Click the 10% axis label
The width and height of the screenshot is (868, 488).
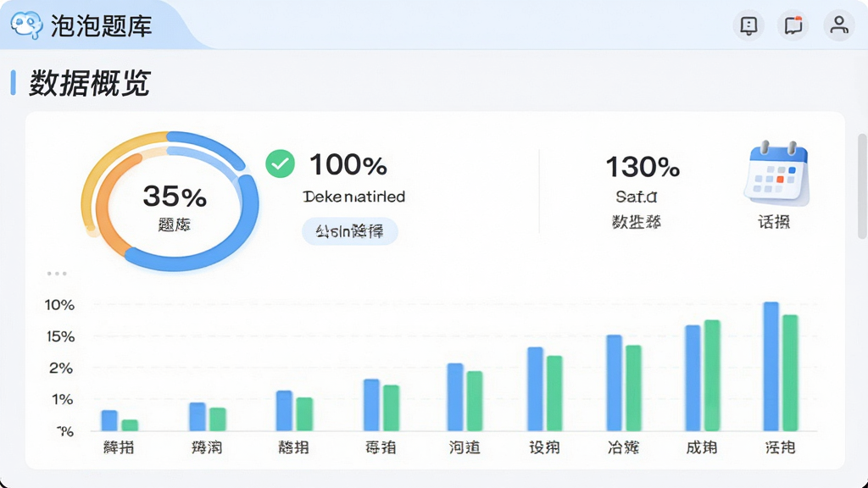60,305
